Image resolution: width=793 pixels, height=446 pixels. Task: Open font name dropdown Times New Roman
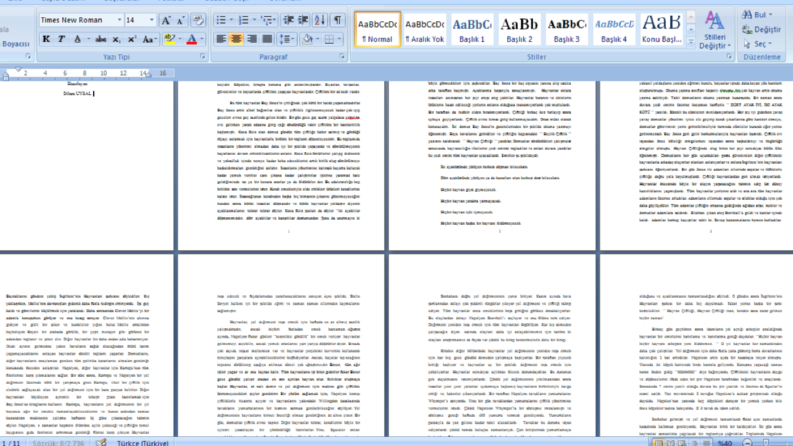[120, 20]
